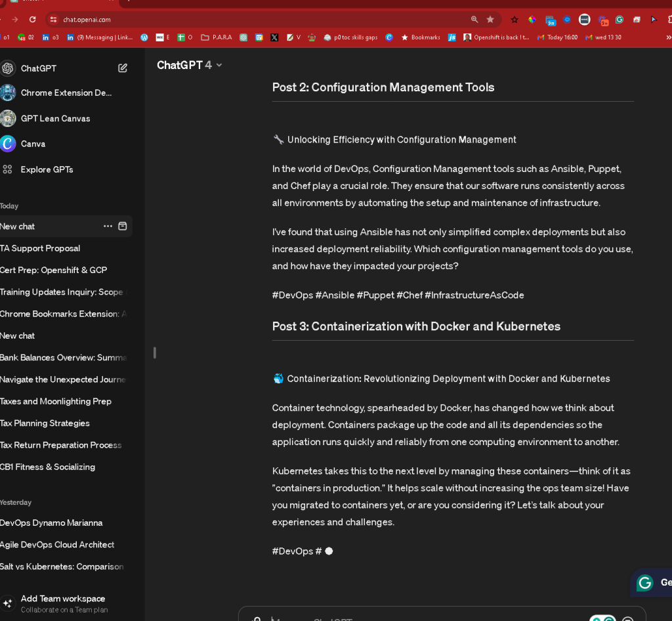Bookmark this tab with the address-bar star
The height and width of the screenshot is (621, 672).
490,20
